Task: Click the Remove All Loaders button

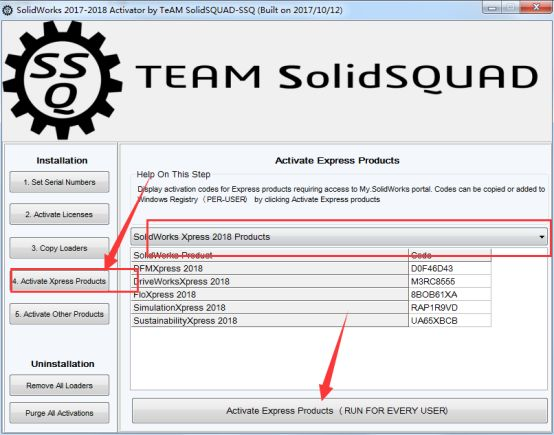Action: [59, 385]
